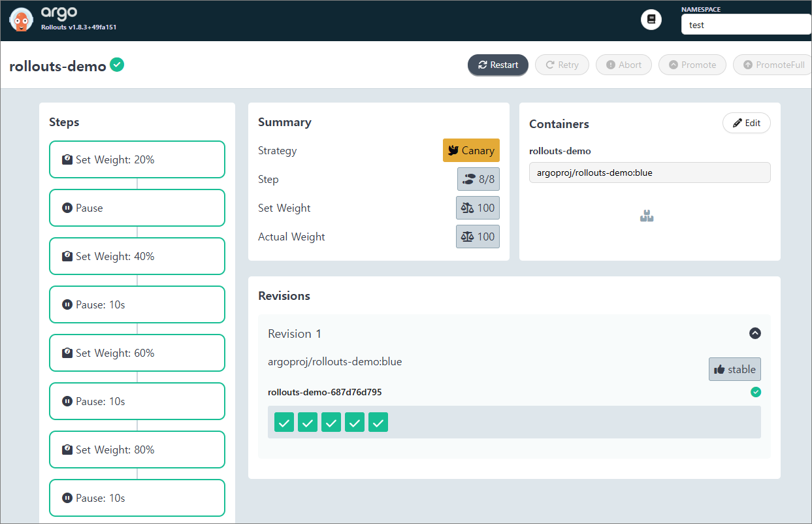Image resolution: width=812 pixels, height=524 pixels.
Task: Click the boxes icon in Containers panel
Action: tap(647, 216)
